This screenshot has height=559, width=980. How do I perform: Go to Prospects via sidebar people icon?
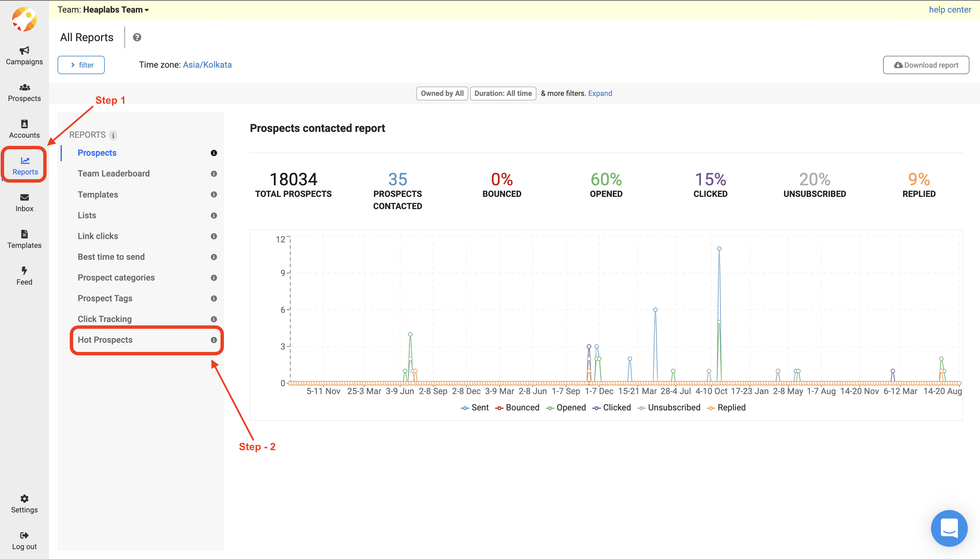(x=24, y=87)
